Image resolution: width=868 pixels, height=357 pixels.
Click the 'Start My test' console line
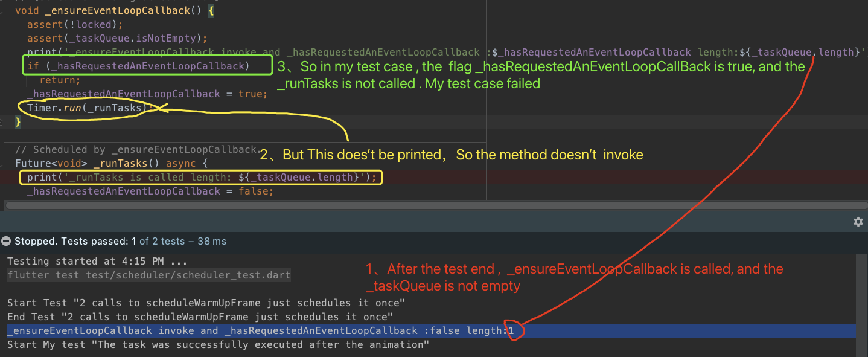click(219, 344)
